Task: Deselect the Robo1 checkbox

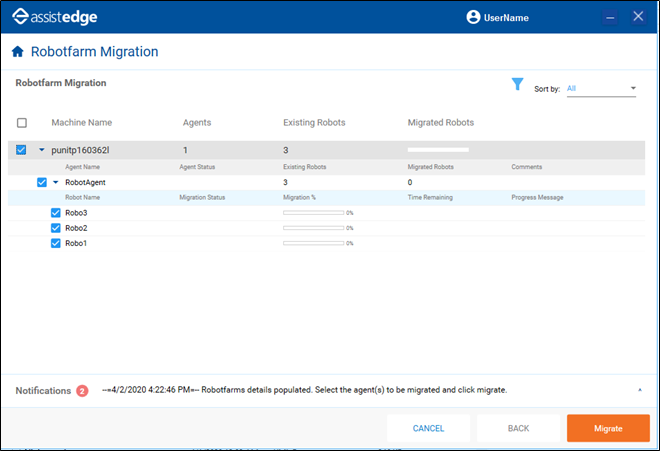Action: pyautogui.click(x=56, y=243)
